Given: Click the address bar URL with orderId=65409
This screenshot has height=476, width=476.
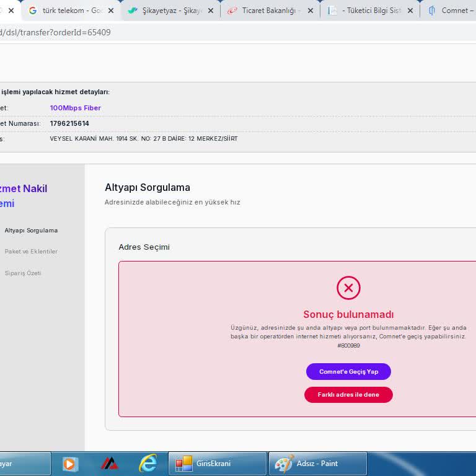Looking at the screenshot, I should (x=55, y=32).
